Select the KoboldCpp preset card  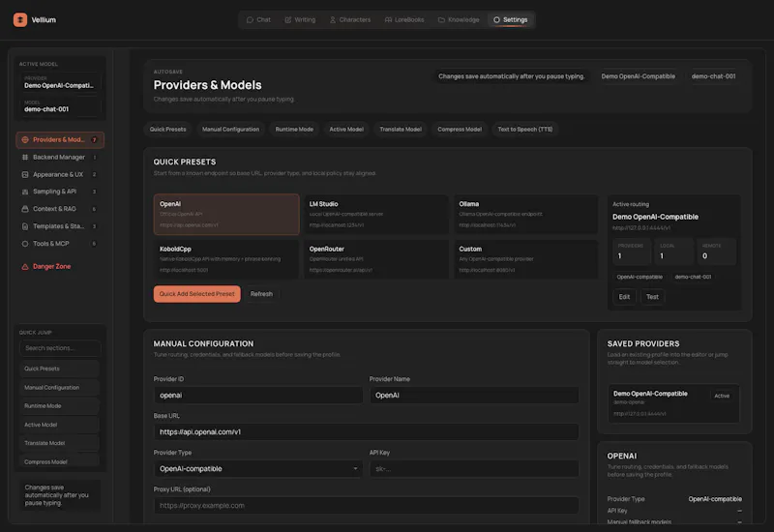pos(226,259)
